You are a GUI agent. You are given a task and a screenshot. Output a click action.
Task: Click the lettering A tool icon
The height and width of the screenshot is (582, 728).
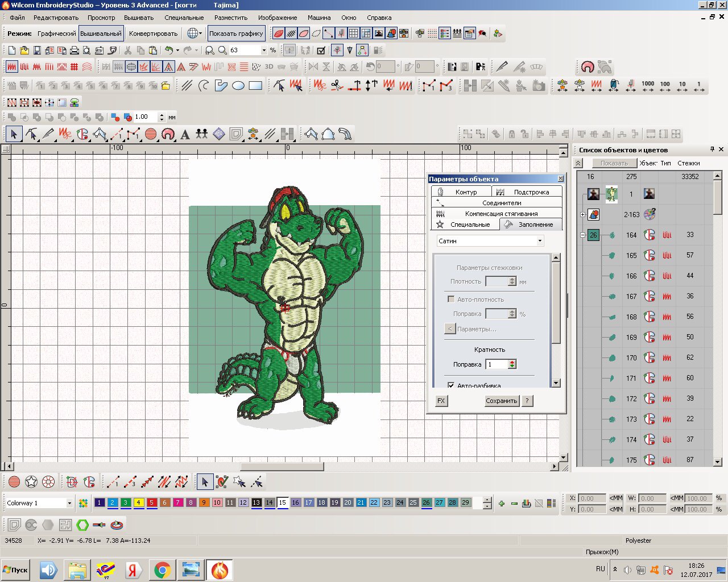(185, 135)
